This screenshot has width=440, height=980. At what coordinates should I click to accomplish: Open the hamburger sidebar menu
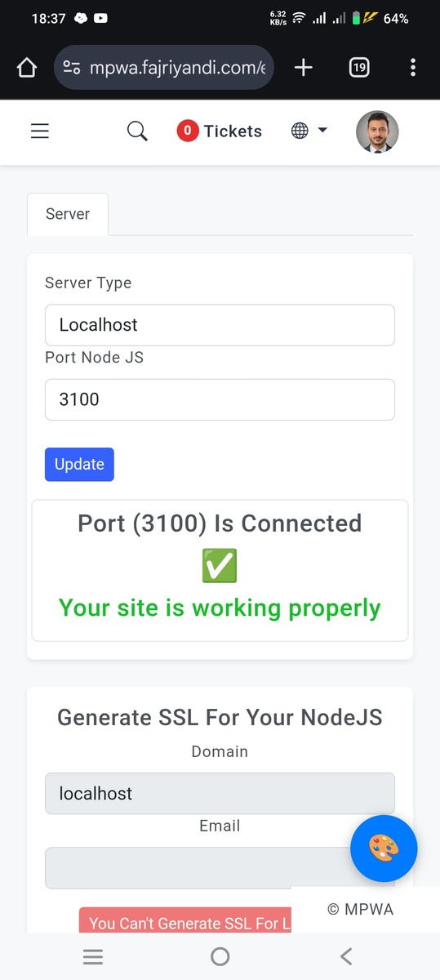40,131
